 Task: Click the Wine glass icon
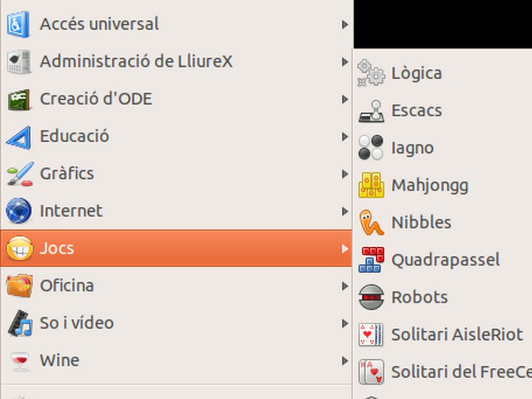[20, 361]
